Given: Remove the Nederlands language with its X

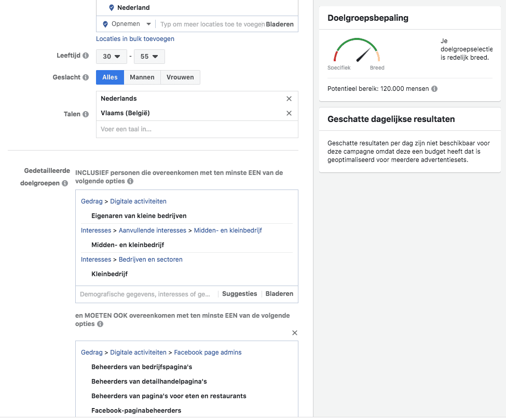Looking at the screenshot, I should tap(289, 98).
